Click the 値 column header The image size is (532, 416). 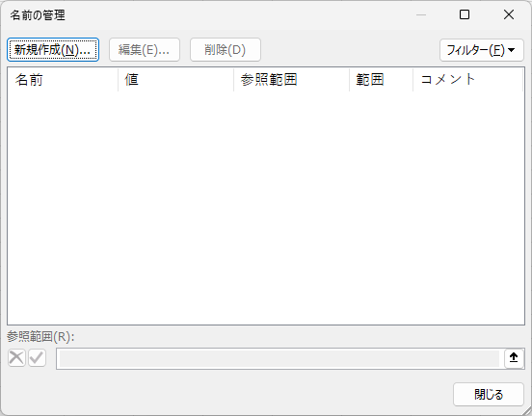(175, 80)
